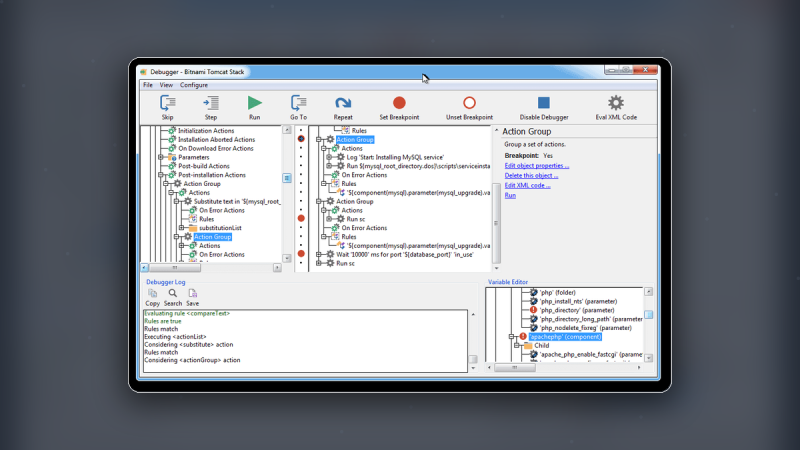Click the Search magnifier in Debugger Log
This screenshot has width=800, height=450.
coord(173,293)
